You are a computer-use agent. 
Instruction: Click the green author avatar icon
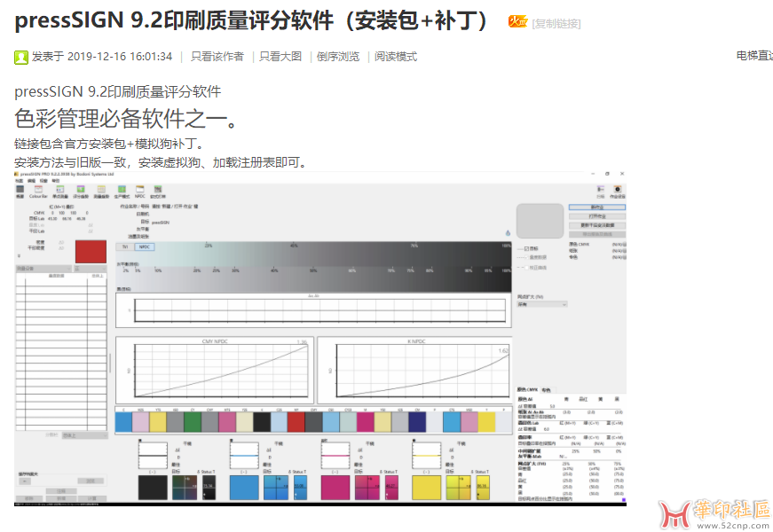(21, 57)
